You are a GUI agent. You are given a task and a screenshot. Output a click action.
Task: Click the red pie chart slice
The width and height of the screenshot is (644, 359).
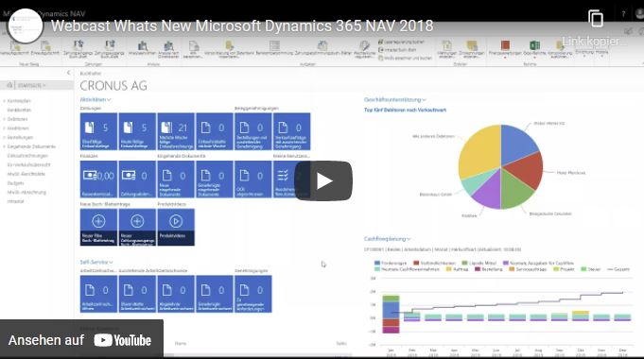(x=525, y=170)
